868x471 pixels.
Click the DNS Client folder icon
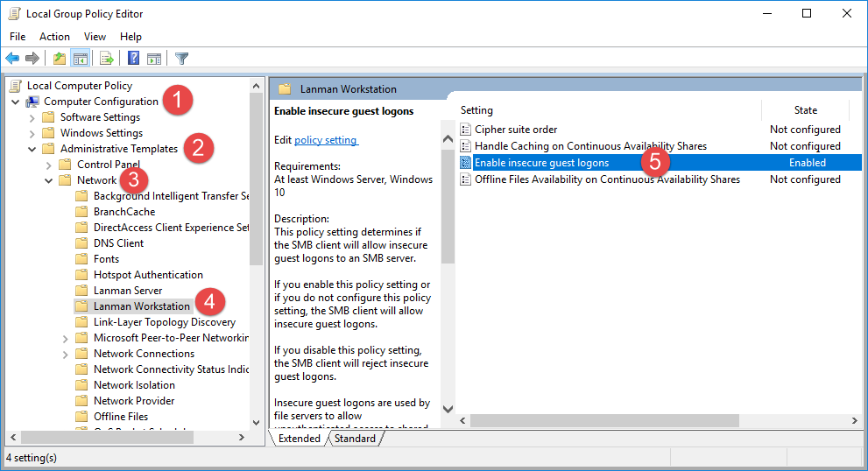pos(82,243)
